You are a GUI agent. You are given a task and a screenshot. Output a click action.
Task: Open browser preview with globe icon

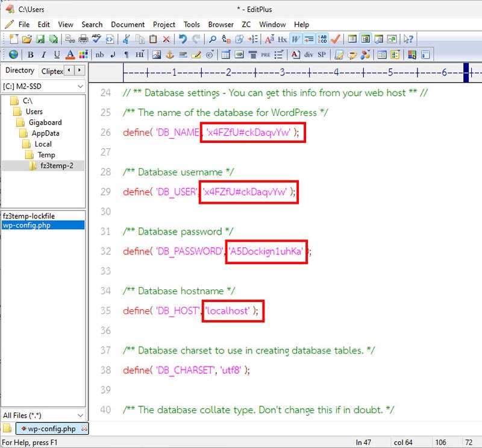(x=13, y=54)
